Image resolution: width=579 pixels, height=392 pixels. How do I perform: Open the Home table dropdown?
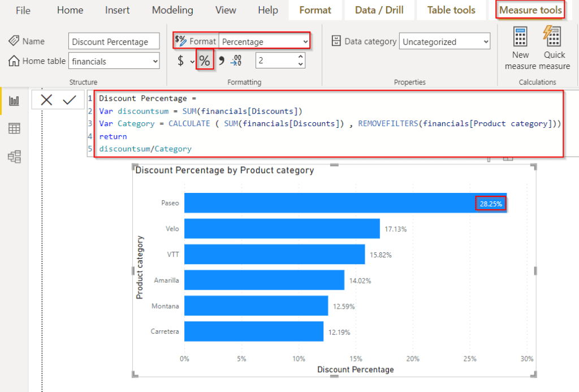tap(114, 61)
